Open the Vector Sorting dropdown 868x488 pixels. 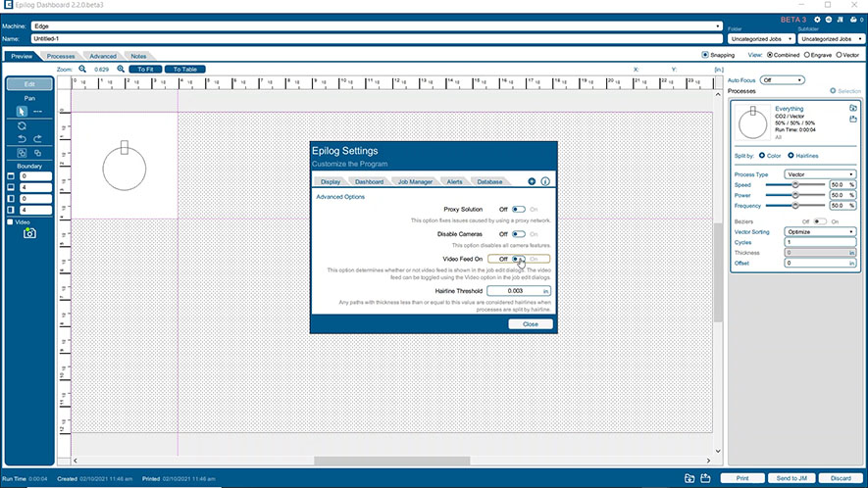pyautogui.click(x=821, y=232)
